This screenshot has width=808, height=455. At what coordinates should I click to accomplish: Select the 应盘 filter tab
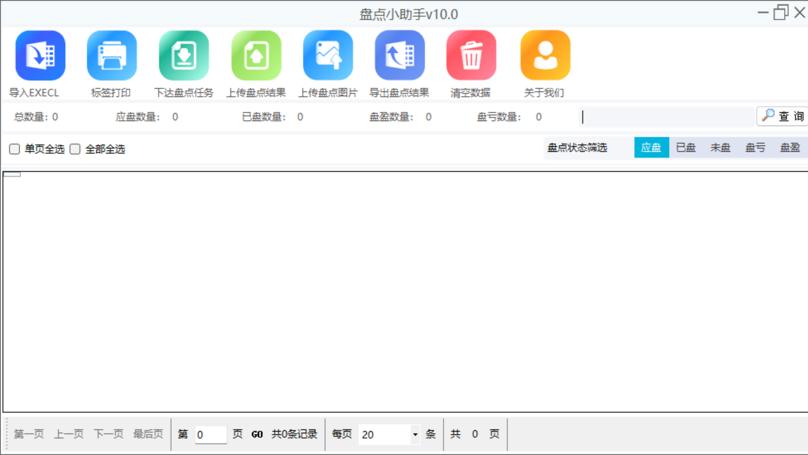(651, 147)
